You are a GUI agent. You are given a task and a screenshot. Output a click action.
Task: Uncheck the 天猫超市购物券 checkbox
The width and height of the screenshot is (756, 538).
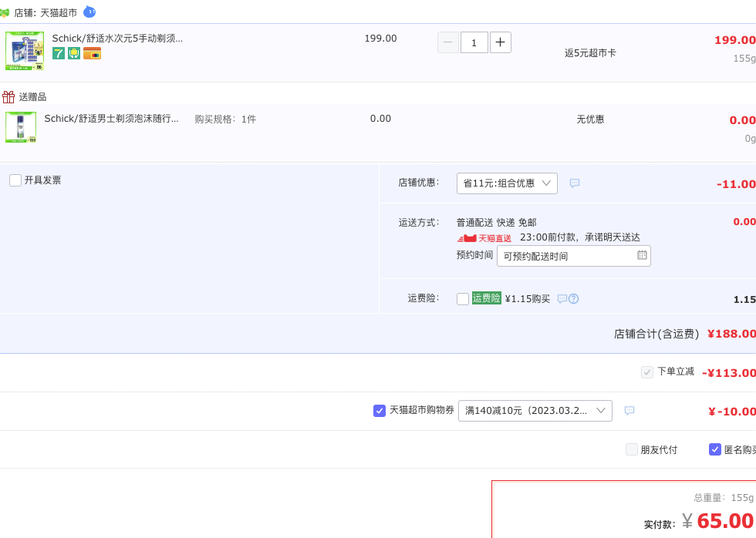pos(380,410)
